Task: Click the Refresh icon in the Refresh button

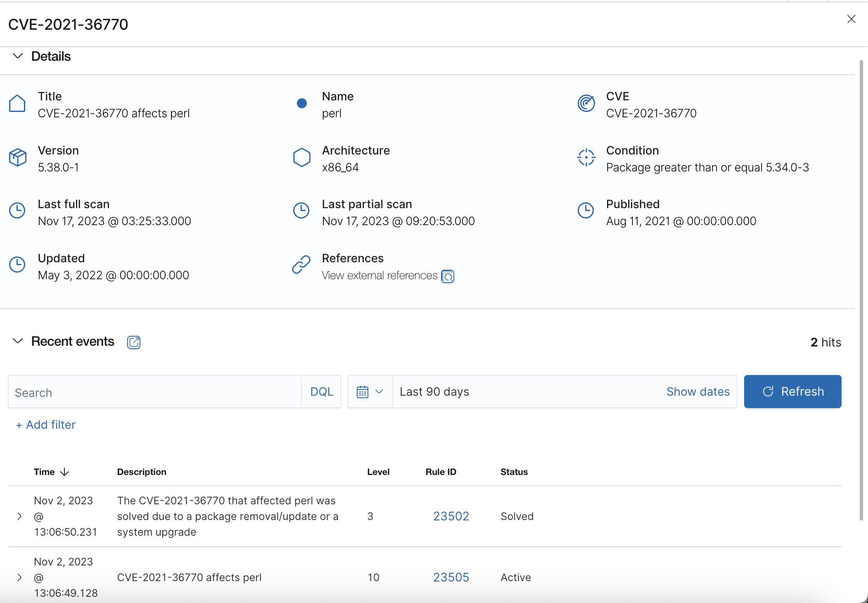Action: coord(767,391)
